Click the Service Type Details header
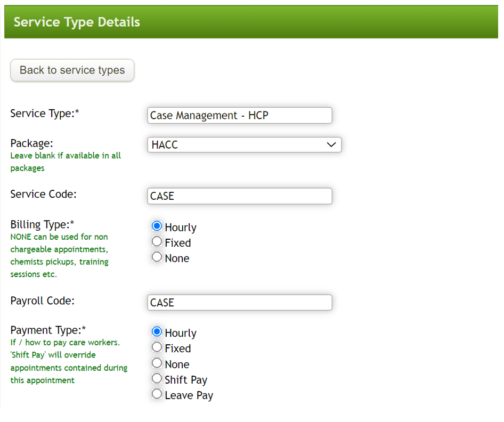Image resolution: width=504 pixels, height=422 pixels. [x=77, y=22]
